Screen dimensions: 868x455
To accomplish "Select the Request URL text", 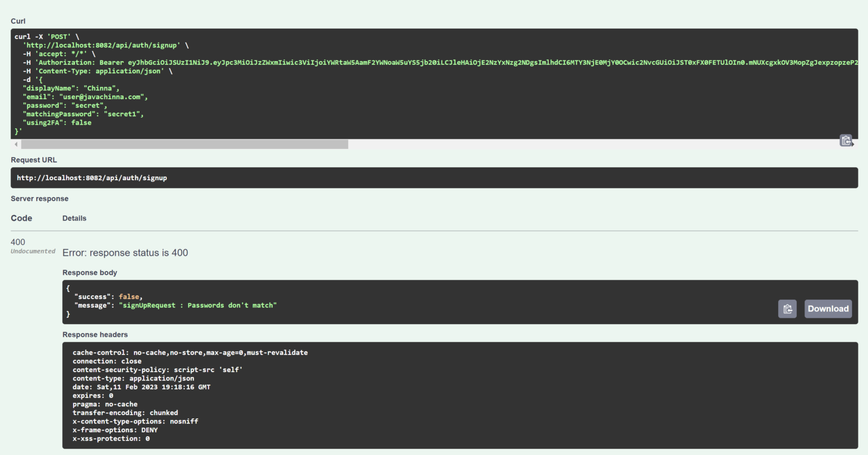I will coord(92,177).
